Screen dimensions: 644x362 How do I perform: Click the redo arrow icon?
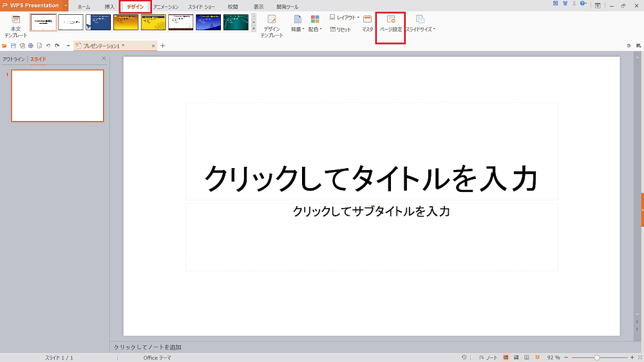57,46
